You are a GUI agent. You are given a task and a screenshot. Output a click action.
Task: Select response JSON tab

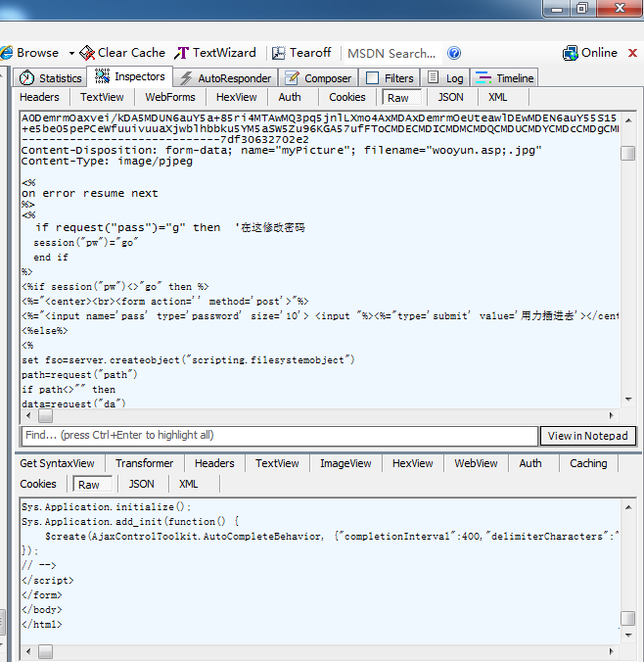tap(141, 484)
